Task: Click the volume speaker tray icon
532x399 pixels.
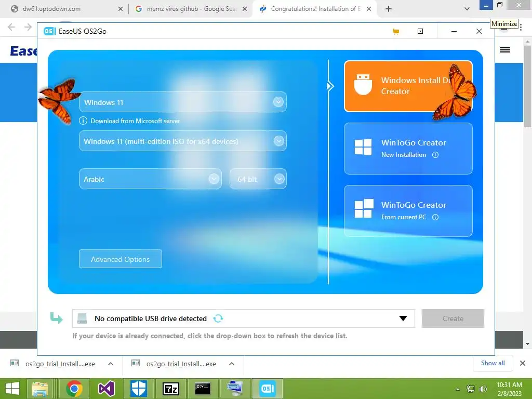Action: (483, 389)
